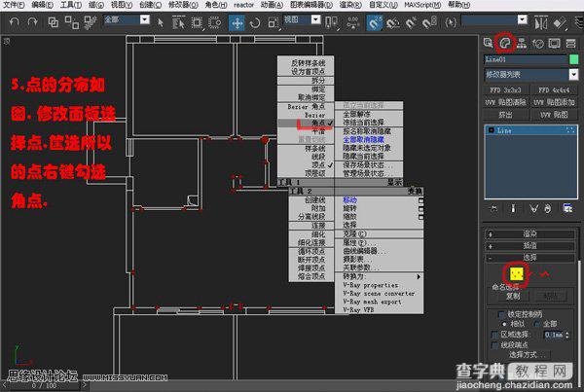
Task: Activate the Select and Scale tool
Action: [273, 23]
